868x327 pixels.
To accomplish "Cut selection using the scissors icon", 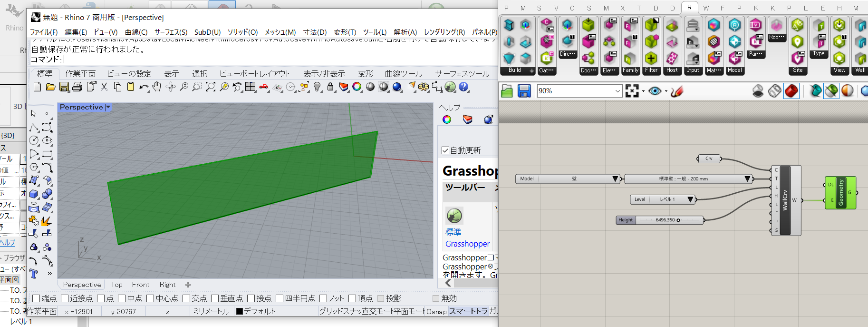I will 104,87.
